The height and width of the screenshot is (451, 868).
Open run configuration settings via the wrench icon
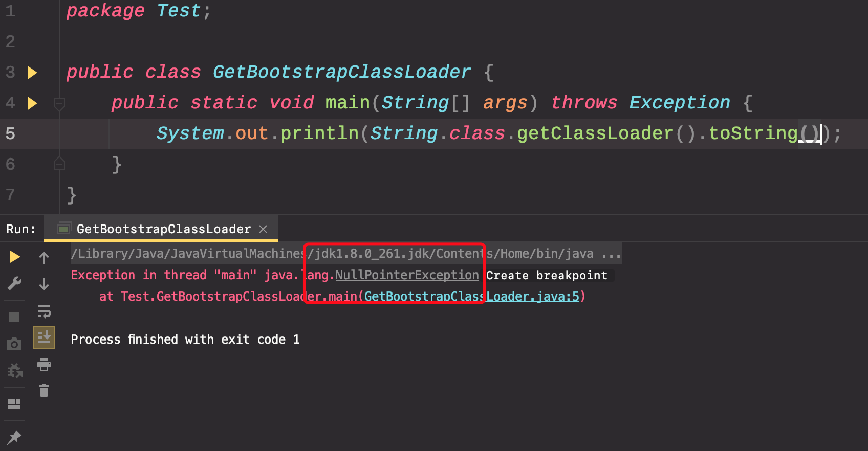click(15, 283)
